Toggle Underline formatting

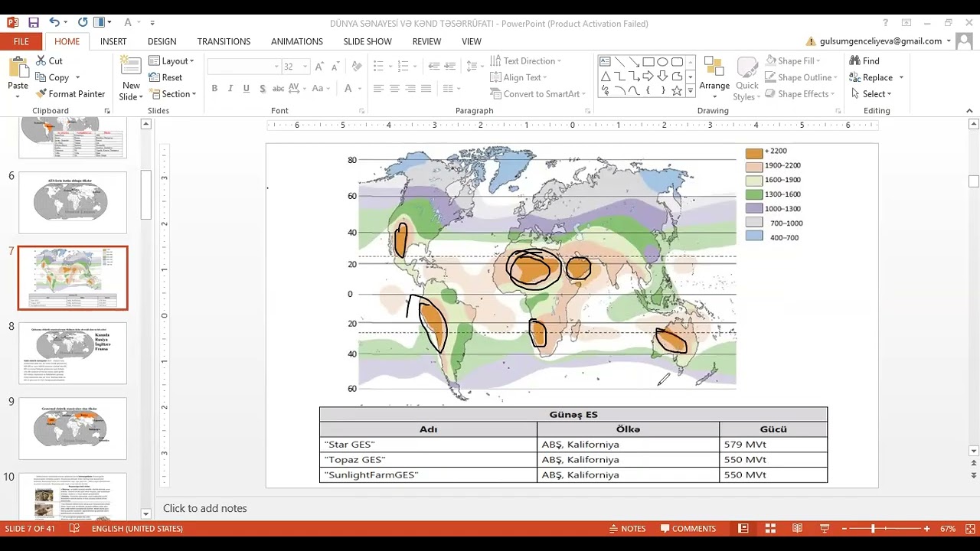(x=246, y=89)
